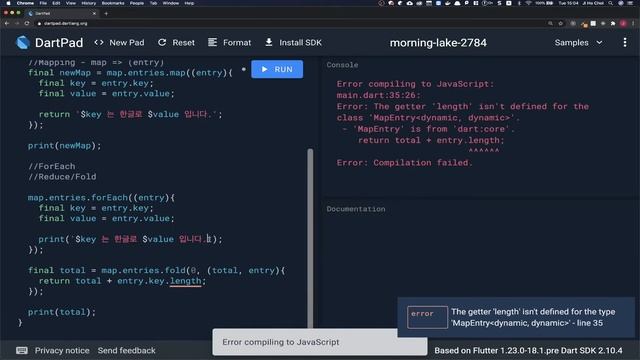Click the Format lines icon

(x=212, y=42)
